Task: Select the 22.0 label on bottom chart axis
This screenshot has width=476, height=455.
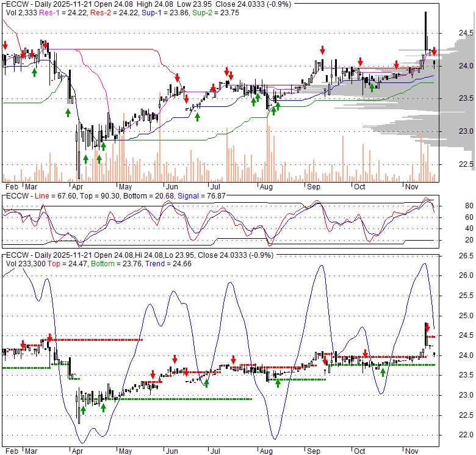Action: tap(466, 435)
